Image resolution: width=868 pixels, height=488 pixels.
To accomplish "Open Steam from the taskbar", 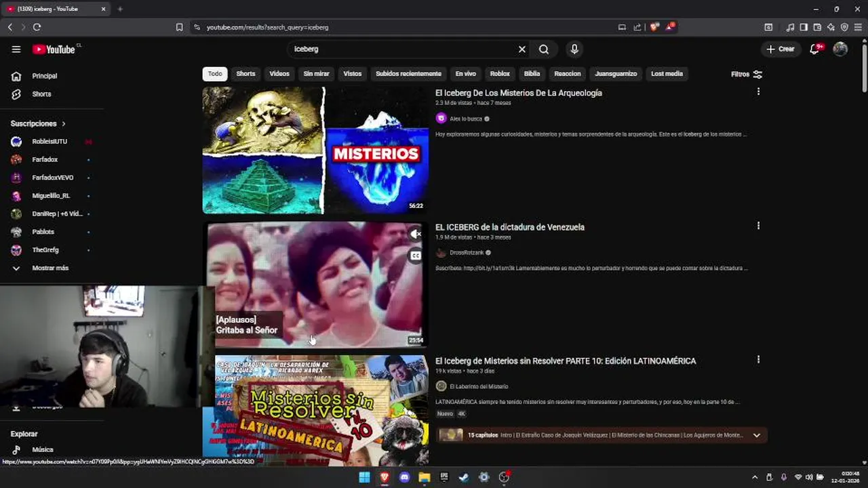I will (x=464, y=477).
